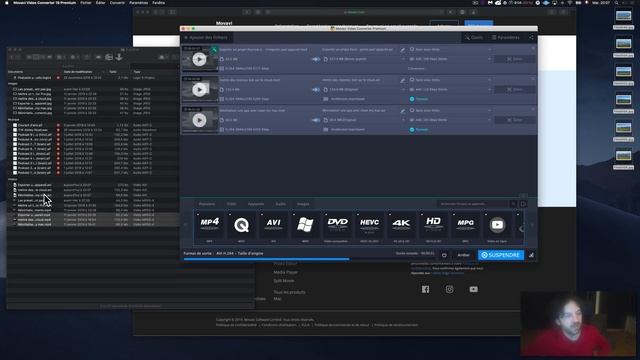Open the Populaire formats tab

coord(207,204)
